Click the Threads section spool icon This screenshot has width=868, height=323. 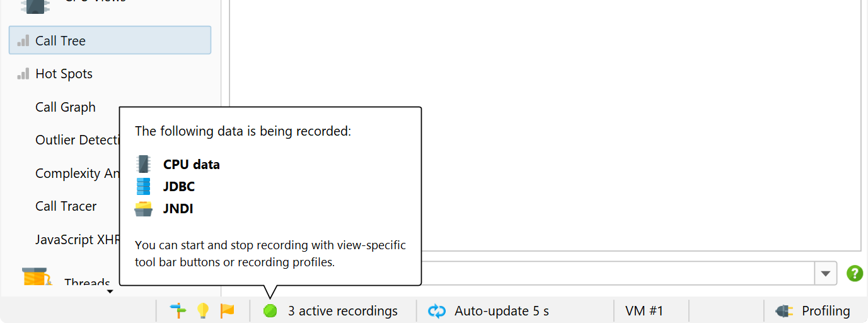point(37,278)
